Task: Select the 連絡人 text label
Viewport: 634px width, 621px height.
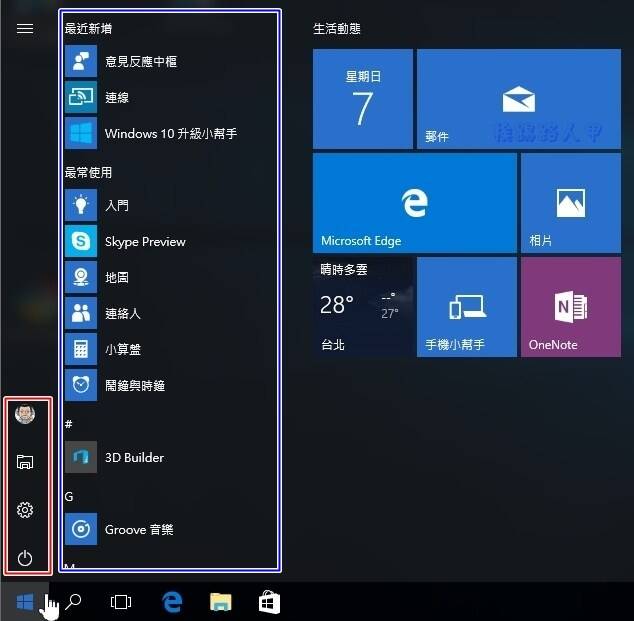Action: [x=123, y=313]
